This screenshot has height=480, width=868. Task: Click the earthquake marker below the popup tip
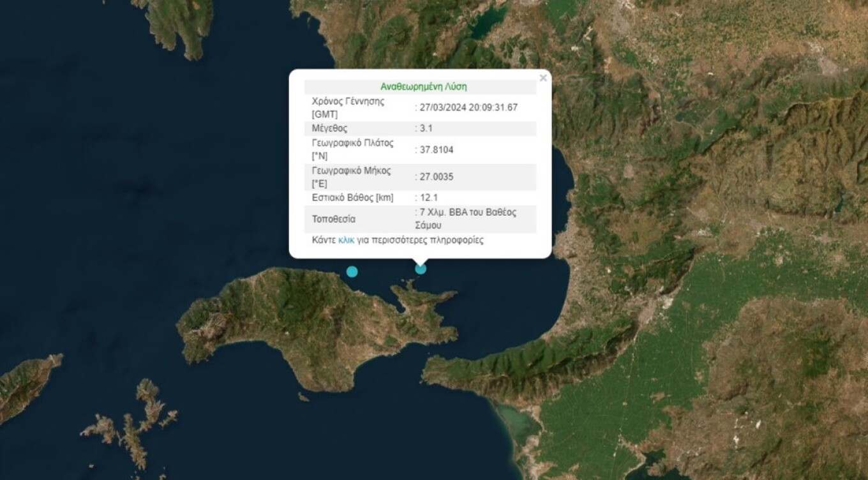coord(421,269)
